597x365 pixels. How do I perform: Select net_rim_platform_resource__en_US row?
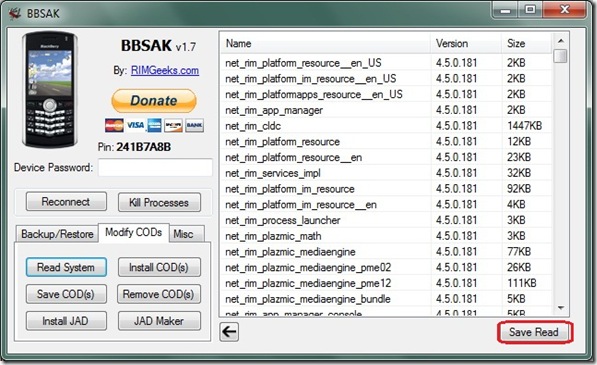(x=386, y=63)
